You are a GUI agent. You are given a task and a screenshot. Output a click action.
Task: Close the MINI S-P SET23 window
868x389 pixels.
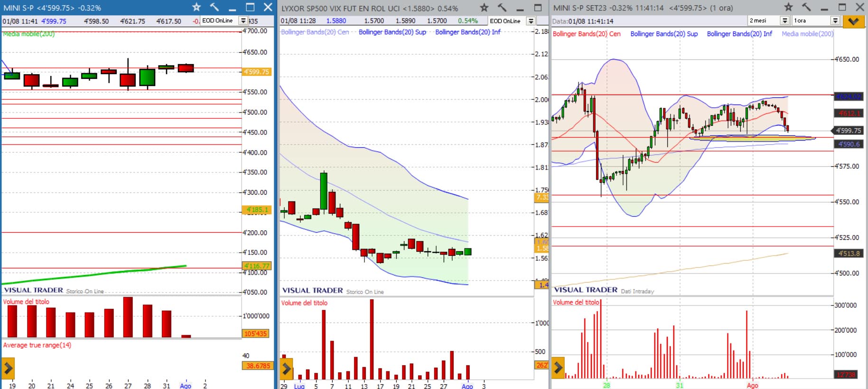point(859,7)
